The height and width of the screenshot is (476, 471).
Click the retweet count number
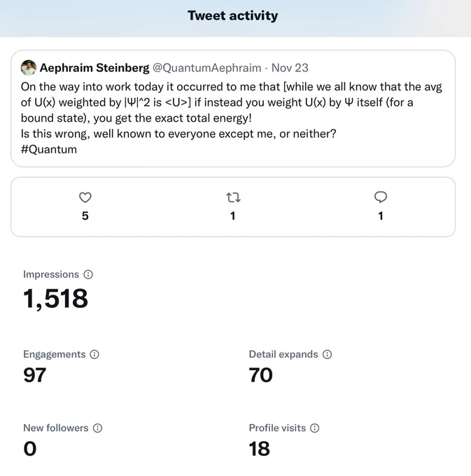pyautogui.click(x=233, y=216)
